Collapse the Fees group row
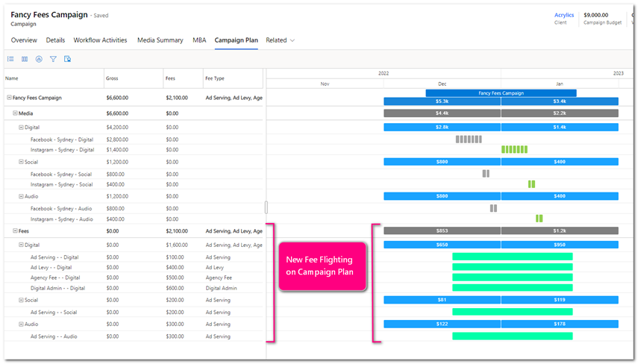The height and width of the screenshot is (364, 638). pyautogui.click(x=15, y=231)
